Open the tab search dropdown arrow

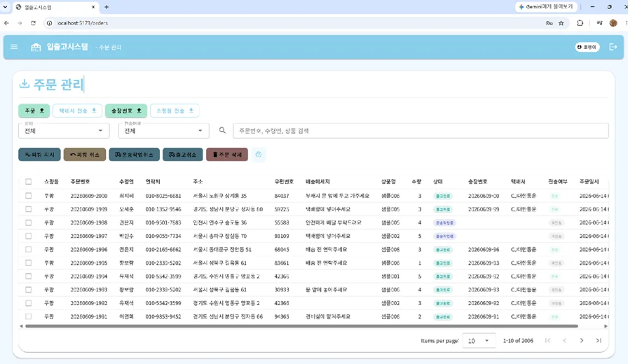[x=5, y=7]
